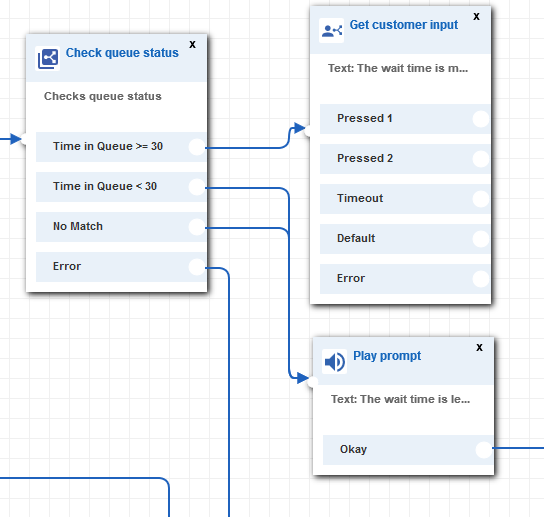Click the Time in Queue < 30 connector

point(197,187)
